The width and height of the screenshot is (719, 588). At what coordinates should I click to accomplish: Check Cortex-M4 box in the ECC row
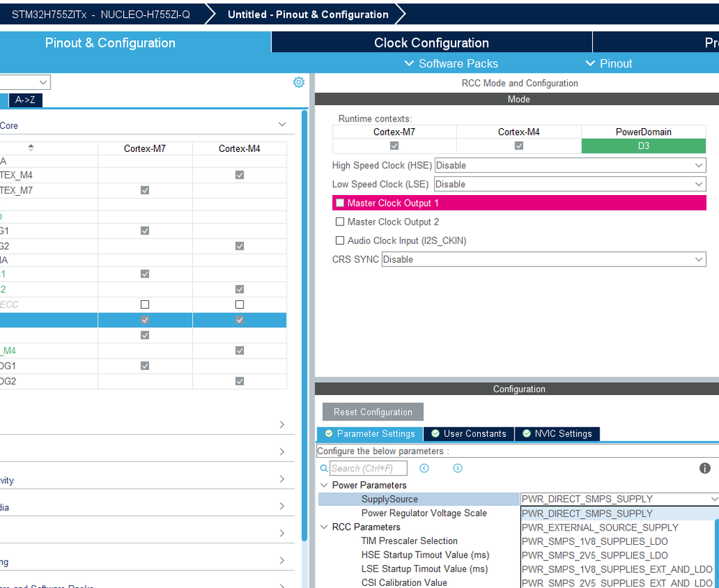[240, 304]
